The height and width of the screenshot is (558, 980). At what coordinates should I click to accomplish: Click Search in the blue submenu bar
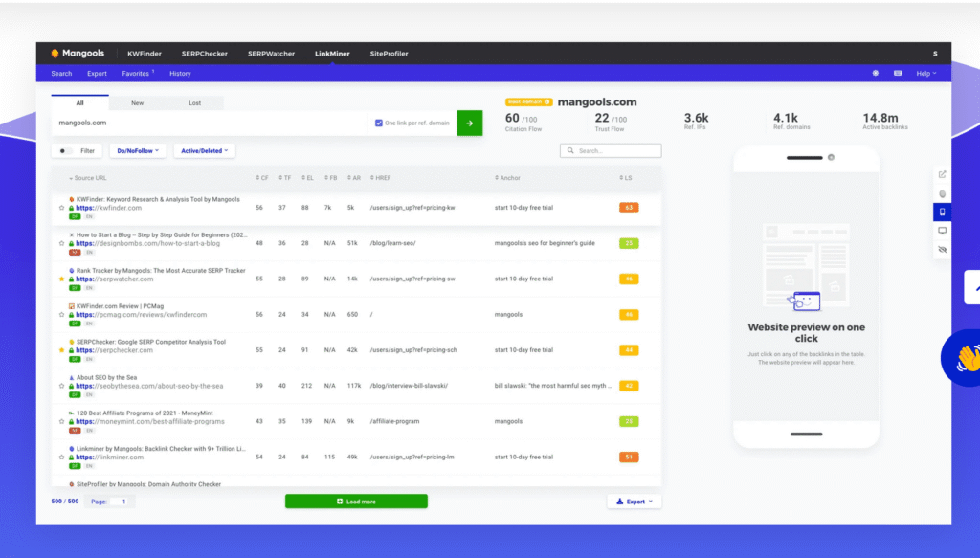click(x=61, y=73)
